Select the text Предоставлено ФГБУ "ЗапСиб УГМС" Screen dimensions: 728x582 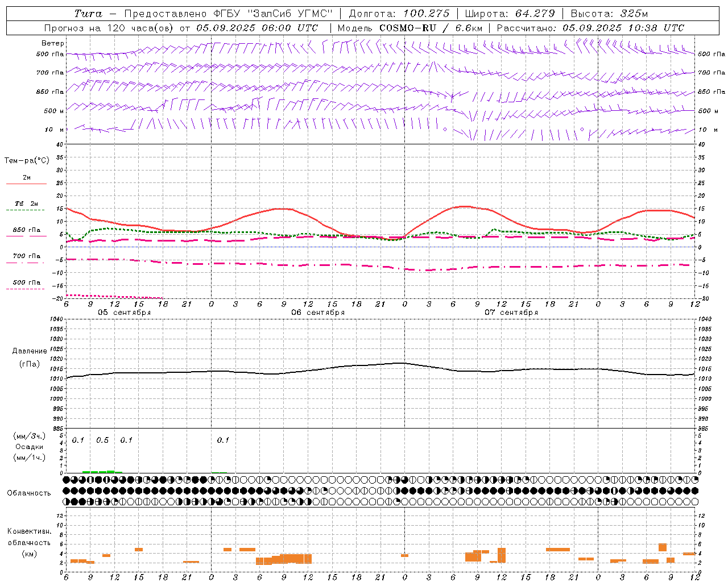(228, 14)
